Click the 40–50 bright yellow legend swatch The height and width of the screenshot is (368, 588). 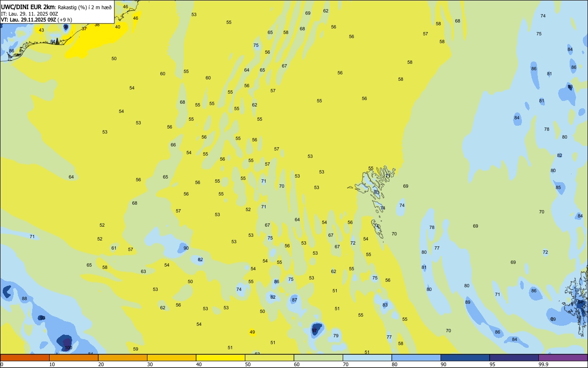point(220,357)
